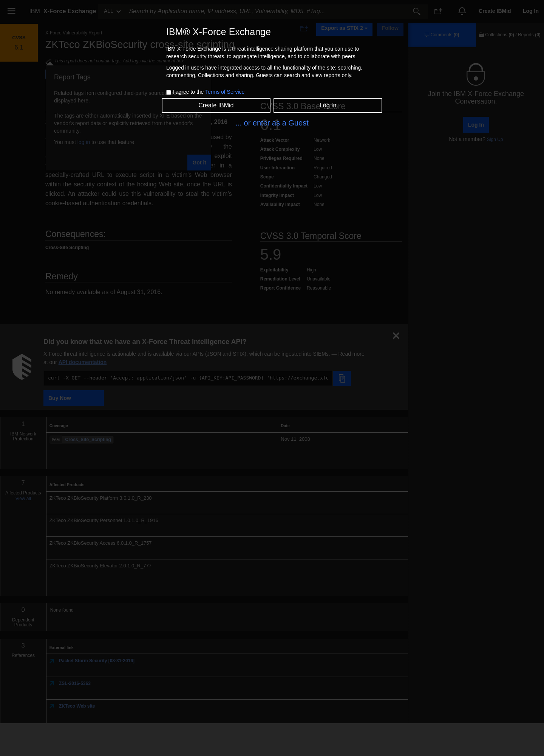Copy the curl API command
The image size is (544, 756).
[342, 378]
